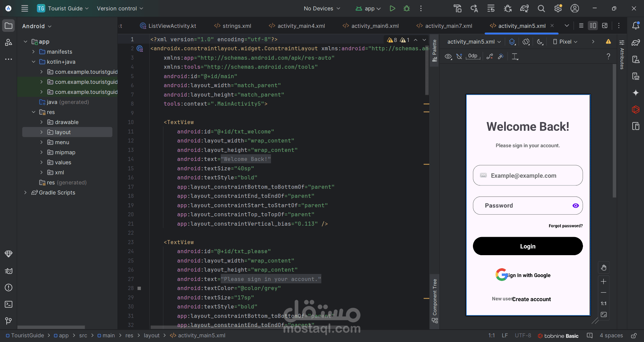Toggle view options eye icon in designer

click(x=448, y=56)
